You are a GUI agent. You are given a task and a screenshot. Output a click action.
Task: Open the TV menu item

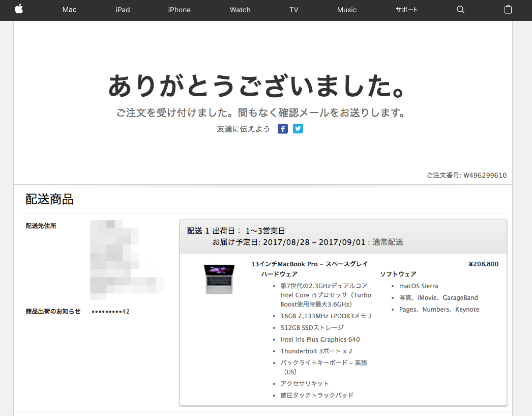tap(294, 10)
